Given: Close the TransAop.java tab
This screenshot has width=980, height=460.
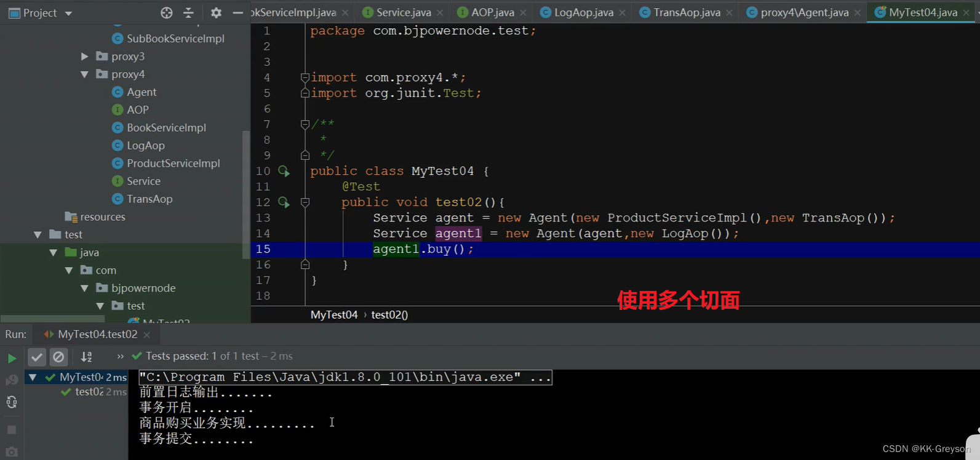Looking at the screenshot, I should [x=729, y=13].
